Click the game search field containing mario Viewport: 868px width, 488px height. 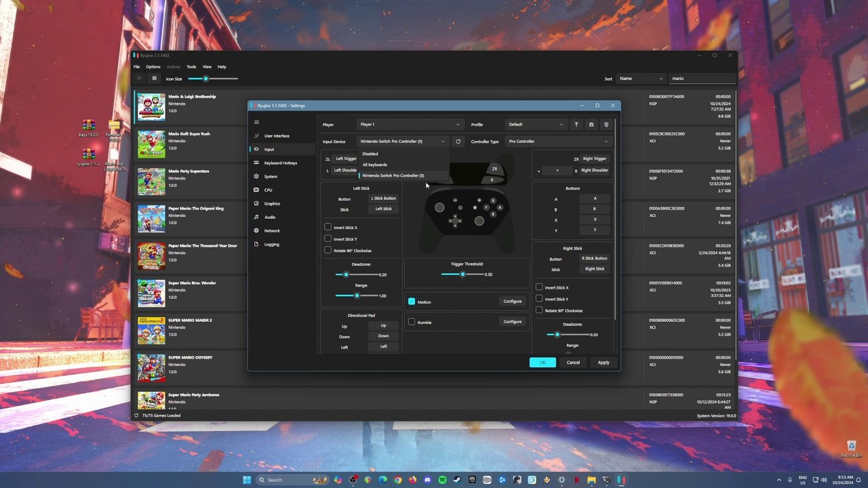pyautogui.click(x=702, y=79)
